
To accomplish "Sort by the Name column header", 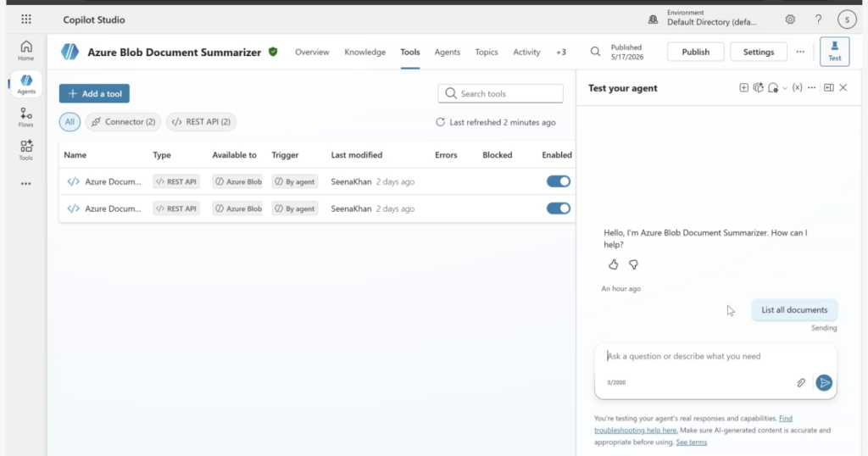I will 75,155.
